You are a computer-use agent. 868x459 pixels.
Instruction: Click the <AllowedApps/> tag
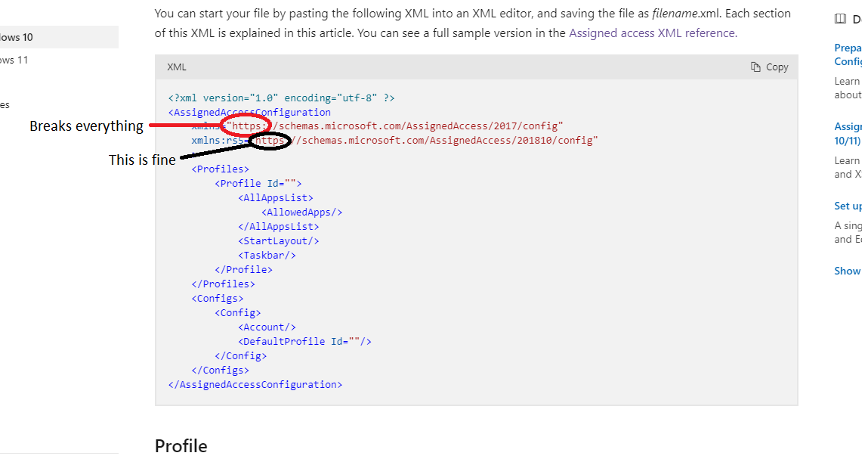(301, 212)
